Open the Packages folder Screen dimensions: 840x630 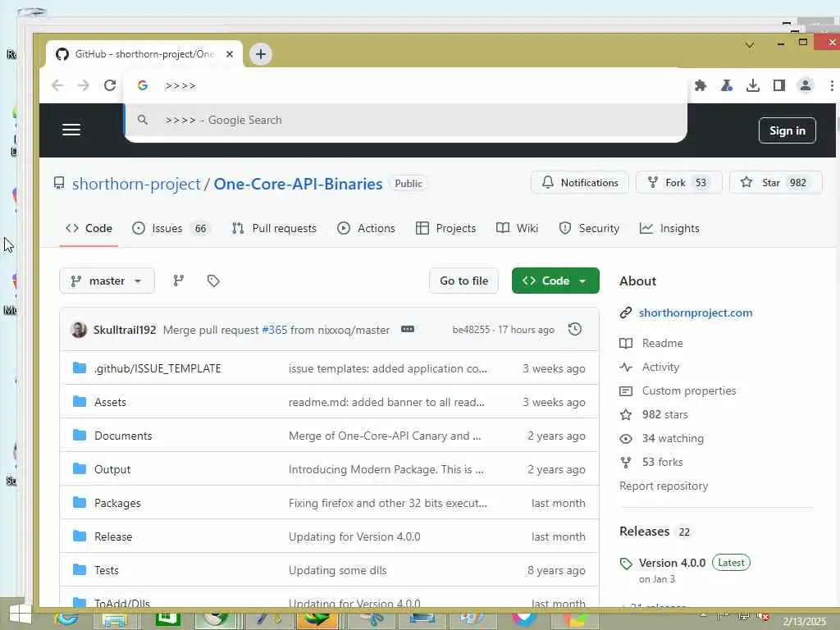point(117,503)
